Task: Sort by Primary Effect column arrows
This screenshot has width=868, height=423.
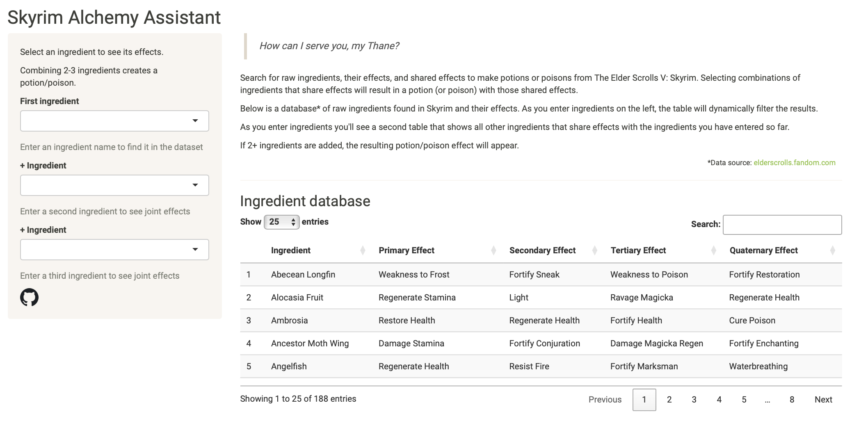Action: click(493, 250)
